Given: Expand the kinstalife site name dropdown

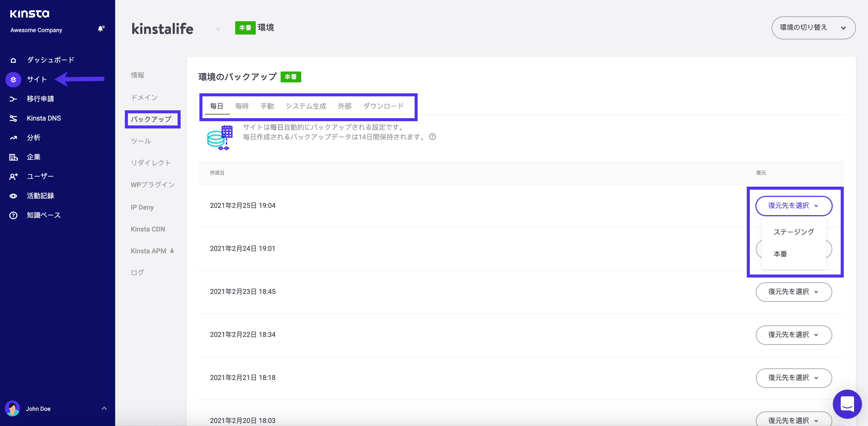Looking at the screenshot, I should click(x=218, y=29).
